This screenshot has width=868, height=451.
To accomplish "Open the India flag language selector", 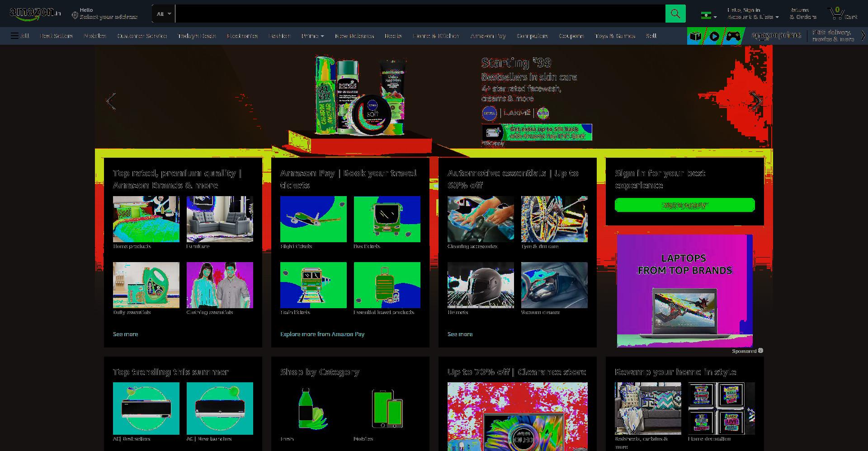I will (x=708, y=15).
